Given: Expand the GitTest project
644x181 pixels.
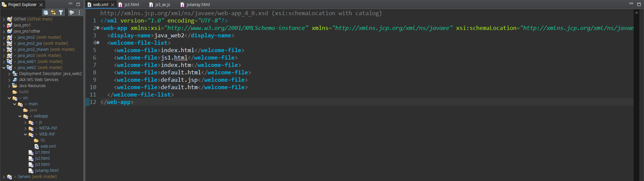Looking at the screenshot, I should [x=4, y=19].
